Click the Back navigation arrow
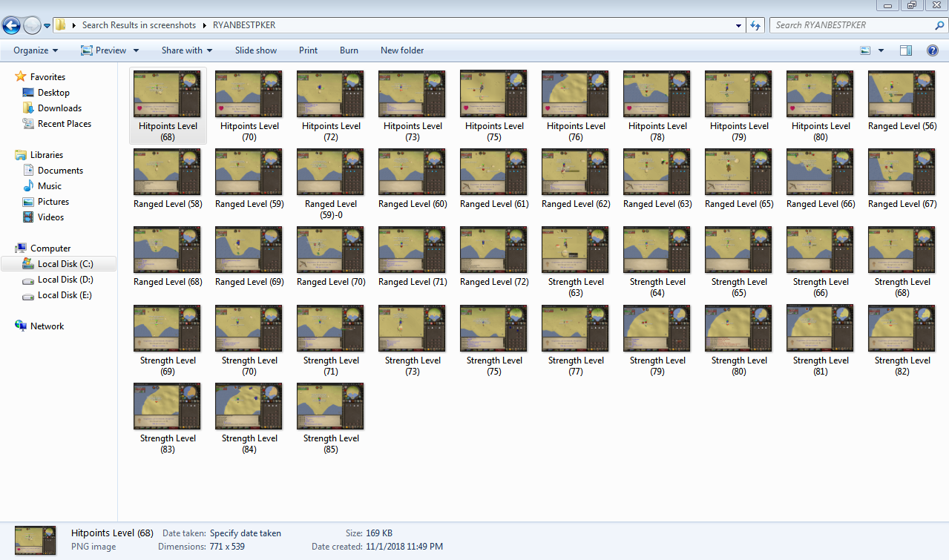 point(12,26)
